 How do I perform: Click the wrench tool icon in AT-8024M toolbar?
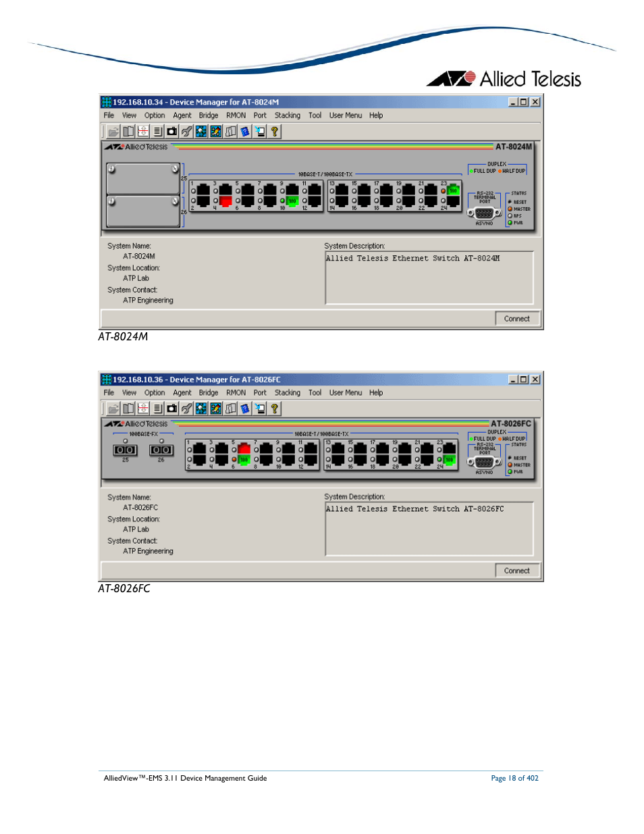[x=186, y=132]
